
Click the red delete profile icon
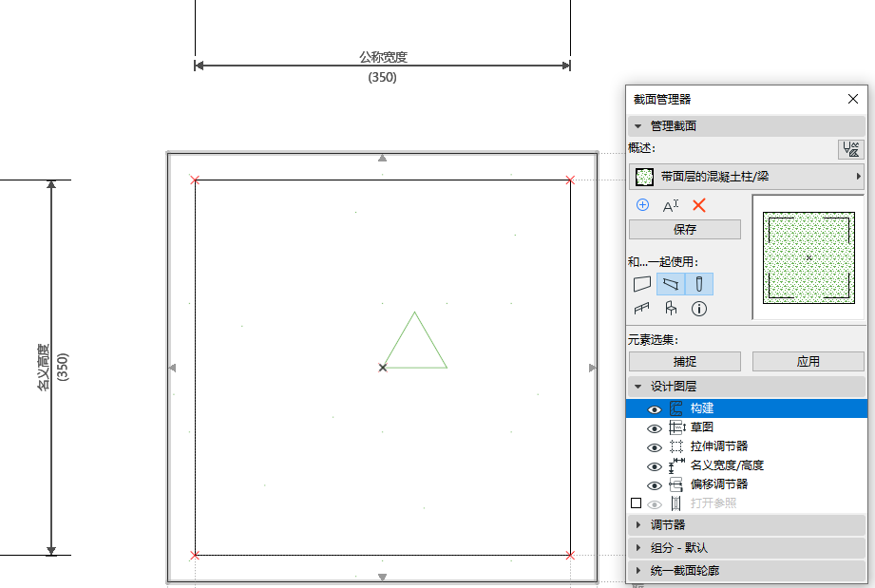(x=698, y=205)
